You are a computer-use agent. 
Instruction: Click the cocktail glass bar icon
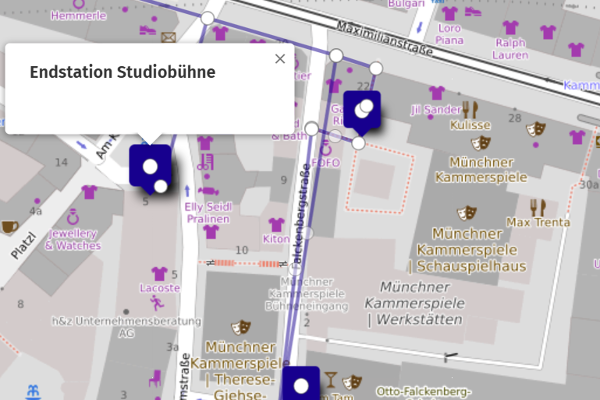(330, 380)
